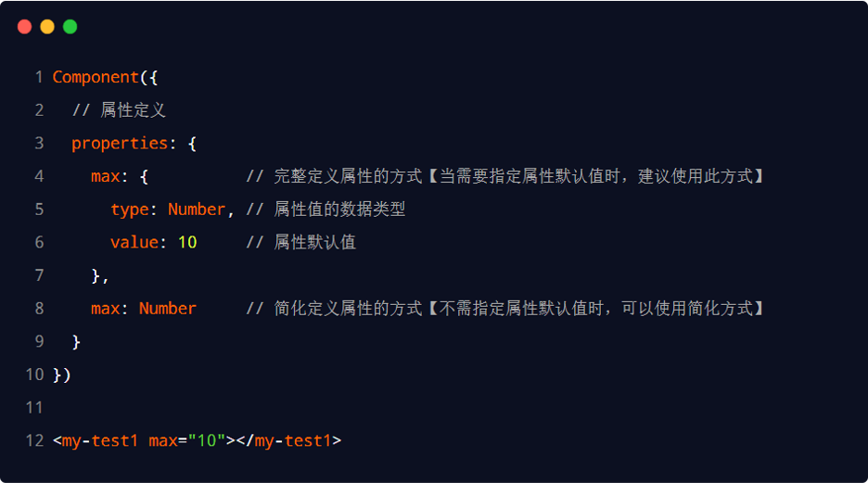Click the Number value after type
Screen dimensions: 868x483
[x=196, y=210]
